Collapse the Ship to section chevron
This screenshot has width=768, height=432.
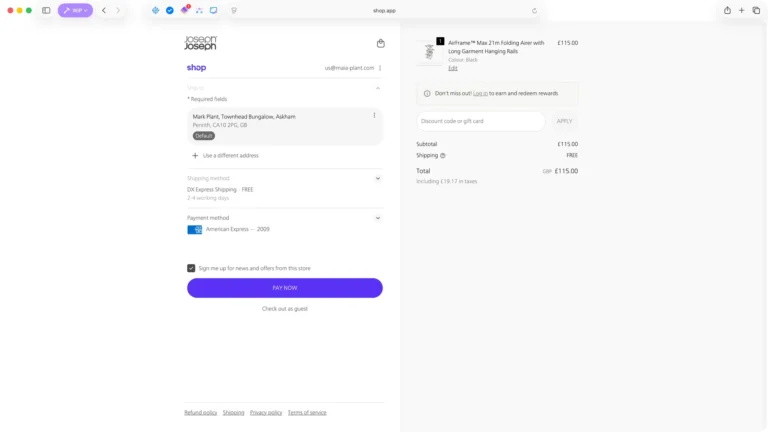click(x=378, y=88)
